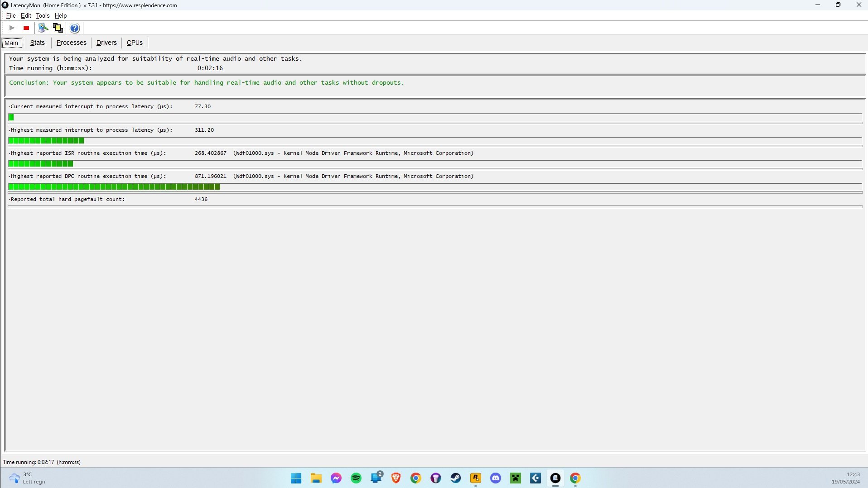Click the highest ISR execution time bar
868x488 pixels.
point(41,164)
